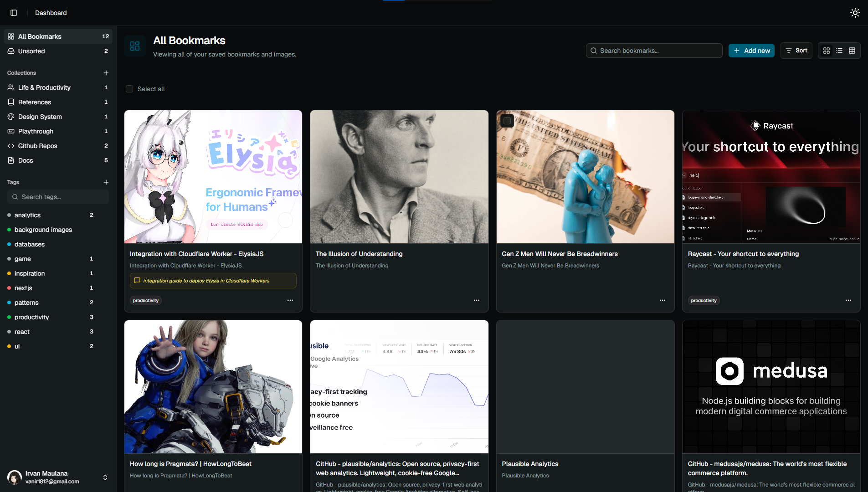Click the Github Repos code icon
This screenshot has height=492, width=868.
tap(11, 146)
